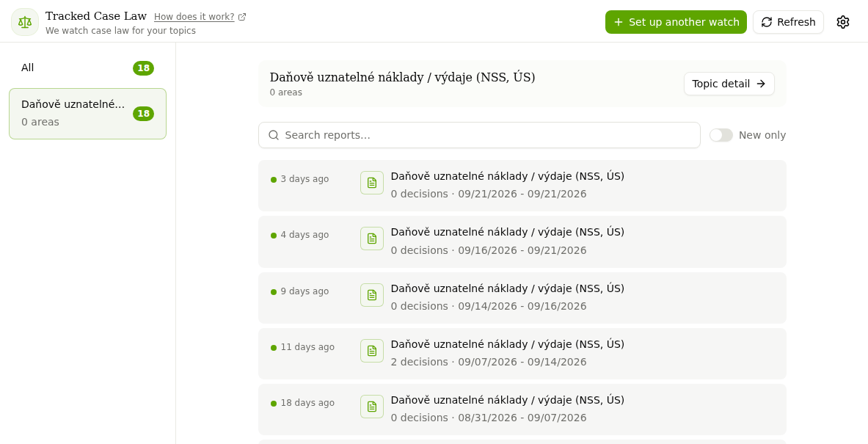Screen dimensions: 868x444
Task: Click the document icon of the 18 days ago report
Action: point(372,407)
